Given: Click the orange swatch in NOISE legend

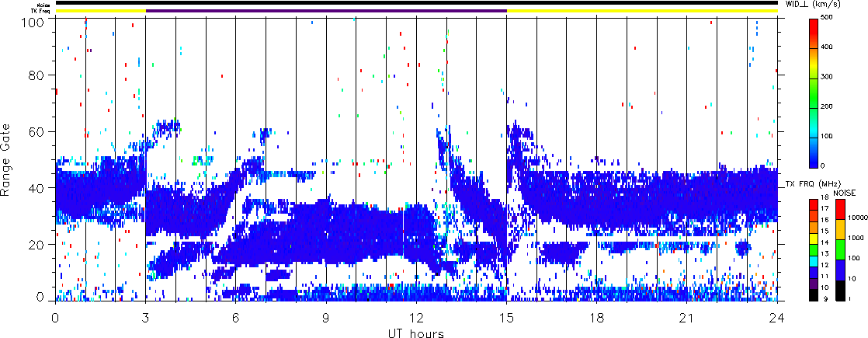Looking at the screenshot, I should click(x=841, y=229).
